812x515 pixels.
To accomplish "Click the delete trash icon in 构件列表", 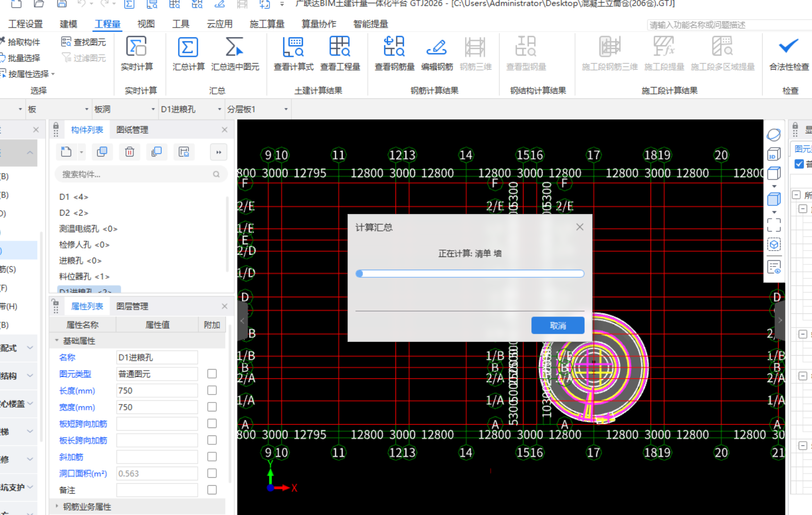I will point(130,152).
